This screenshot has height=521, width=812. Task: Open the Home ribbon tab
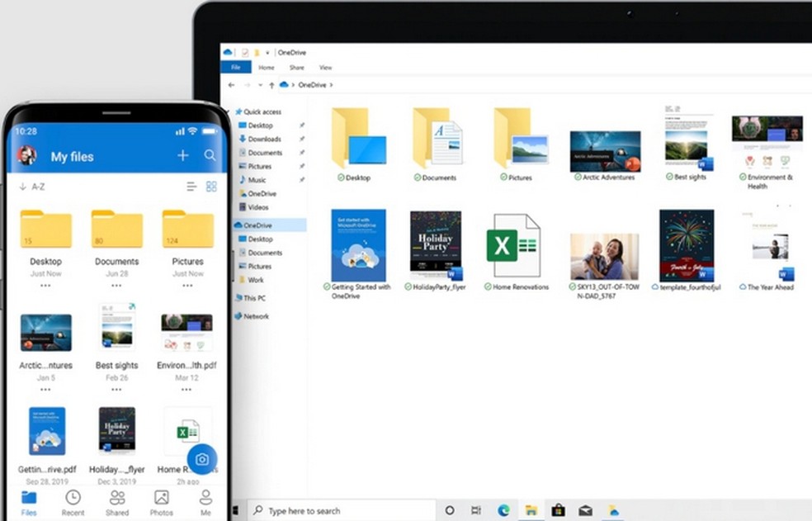266,67
